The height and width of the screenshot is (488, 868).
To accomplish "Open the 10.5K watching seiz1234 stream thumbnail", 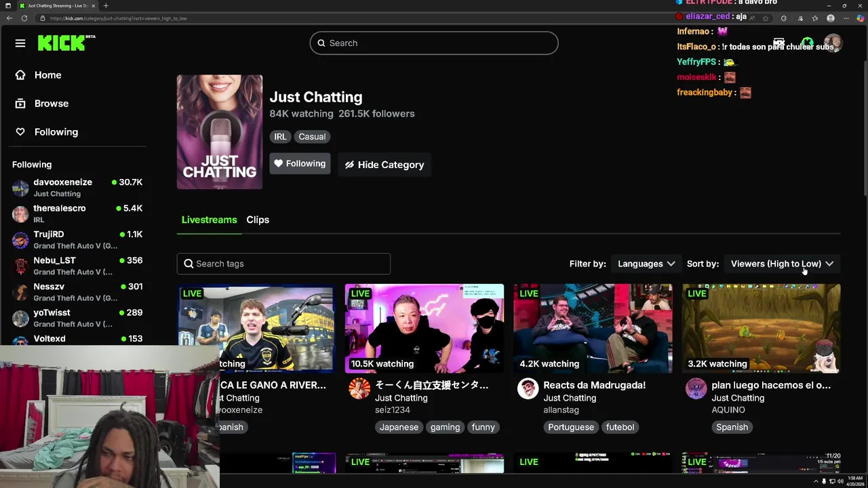I will [425, 329].
